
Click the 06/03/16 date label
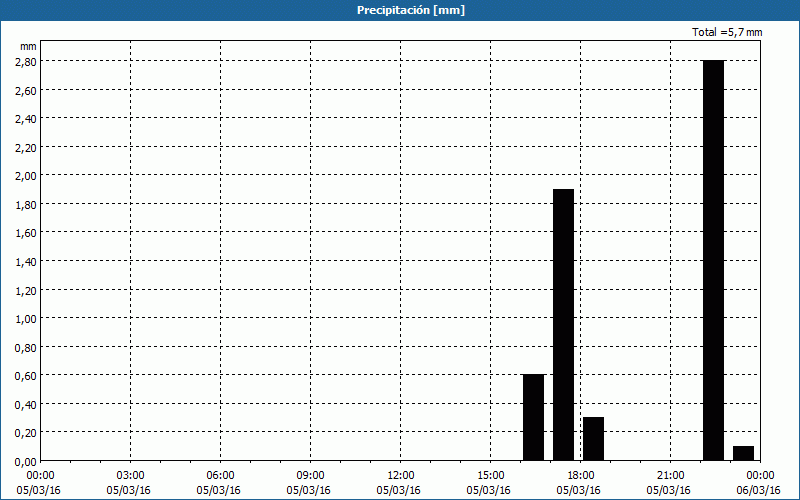(x=758, y=490)
